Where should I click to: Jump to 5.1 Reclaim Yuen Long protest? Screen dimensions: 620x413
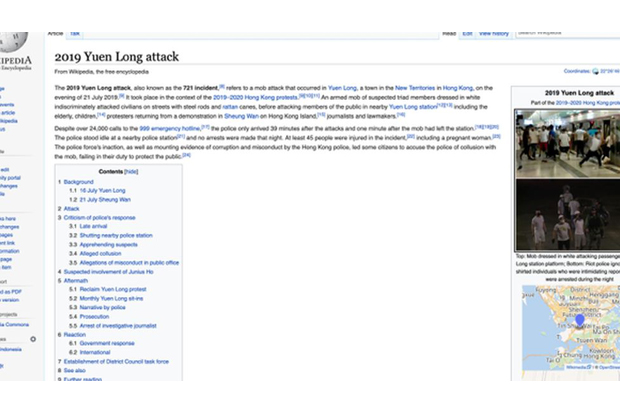113,290
